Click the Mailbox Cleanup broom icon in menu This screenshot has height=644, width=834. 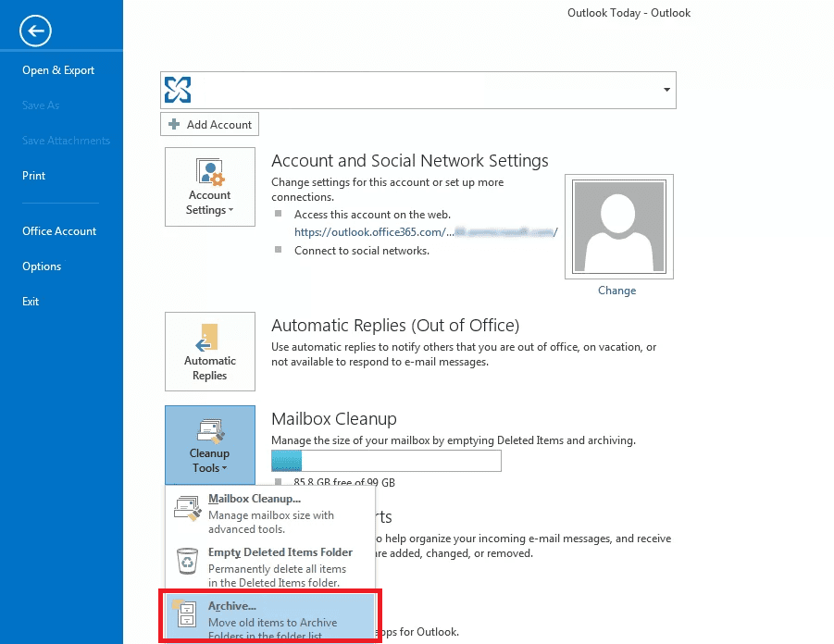(x=188, y=508)
